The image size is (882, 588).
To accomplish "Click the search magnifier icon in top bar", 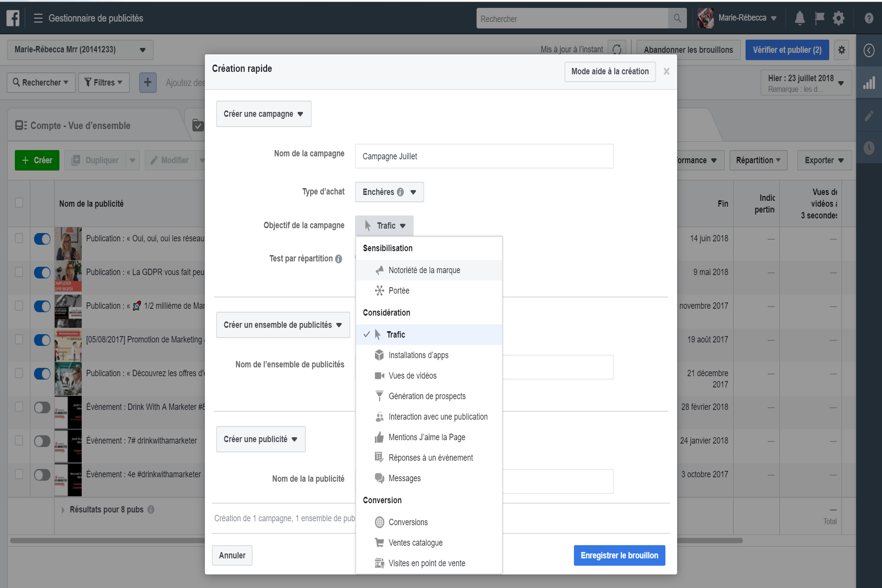I will (677, 18).
